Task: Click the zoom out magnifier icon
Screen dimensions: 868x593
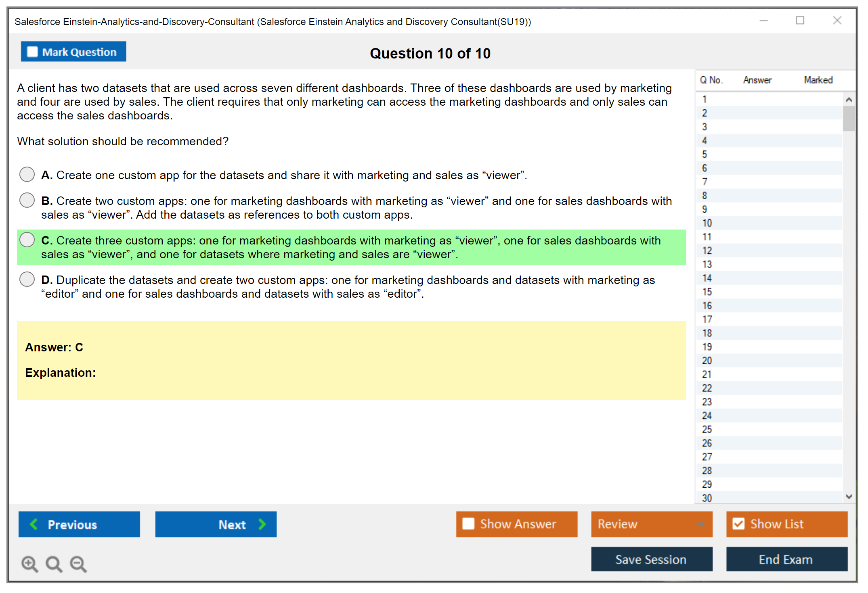Action: click(78, 564)
